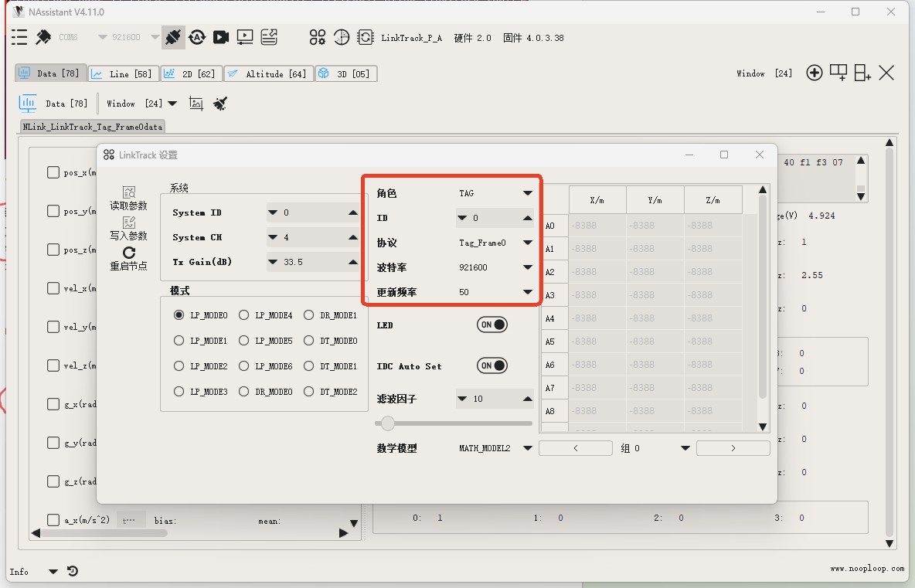This screenshot has height=588, width=915.
Task: Switch to the Line [58] tab
Action: pos(121,74)
